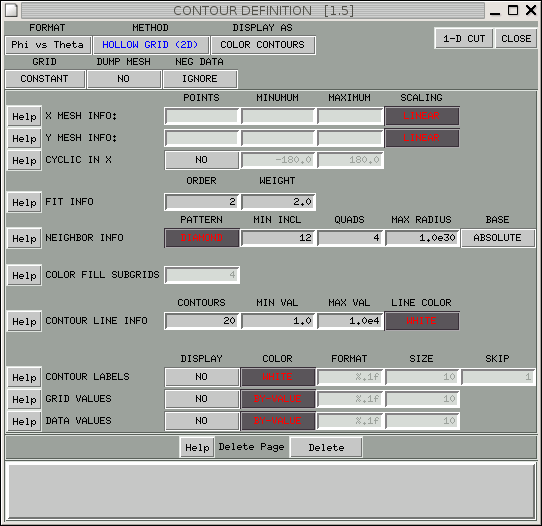Image resolution: width=542 pixels, height=526 pixels.
Task: Click the MIN INCL field showing 12
Action: (x=278, y=238)
